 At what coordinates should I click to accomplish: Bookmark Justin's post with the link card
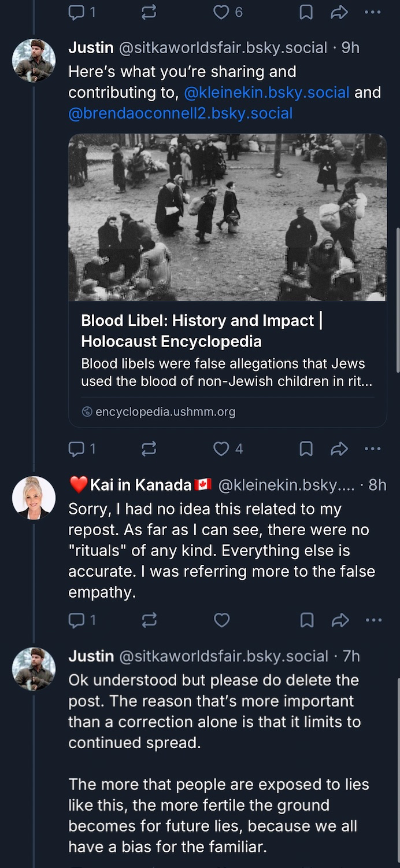pyautogui.click(x=306, y=448)
